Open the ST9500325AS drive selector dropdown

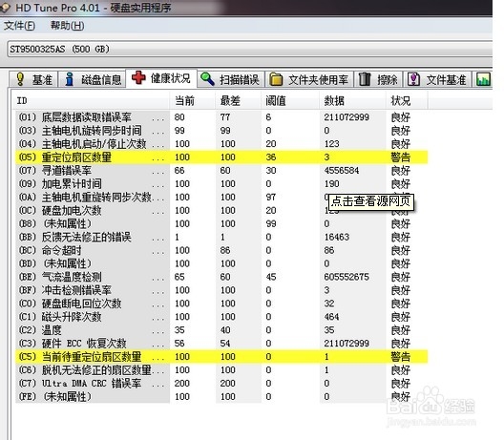pos(249,50)
